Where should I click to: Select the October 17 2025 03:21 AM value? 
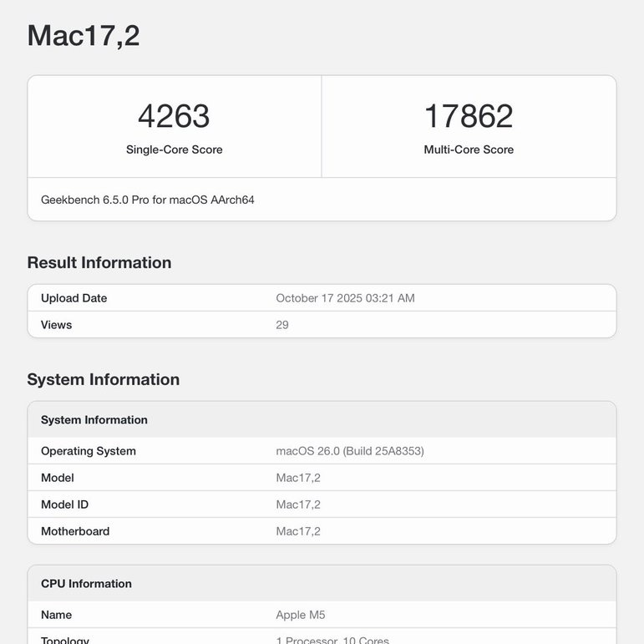click(x=346, y=298)
